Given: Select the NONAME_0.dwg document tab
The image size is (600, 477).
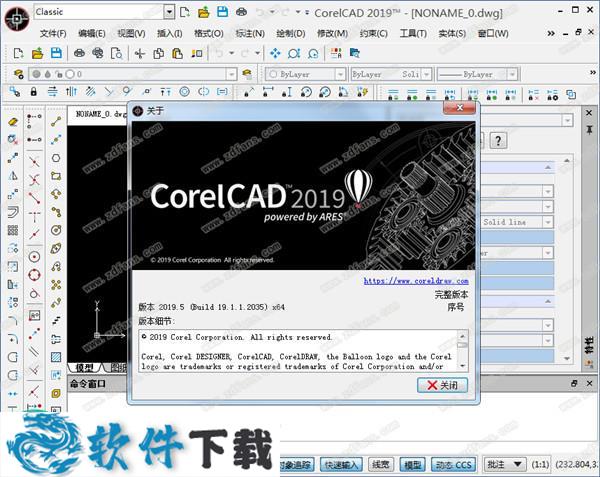Looking at the screenshot, I should pyautogui.click(x=100, y=114).
